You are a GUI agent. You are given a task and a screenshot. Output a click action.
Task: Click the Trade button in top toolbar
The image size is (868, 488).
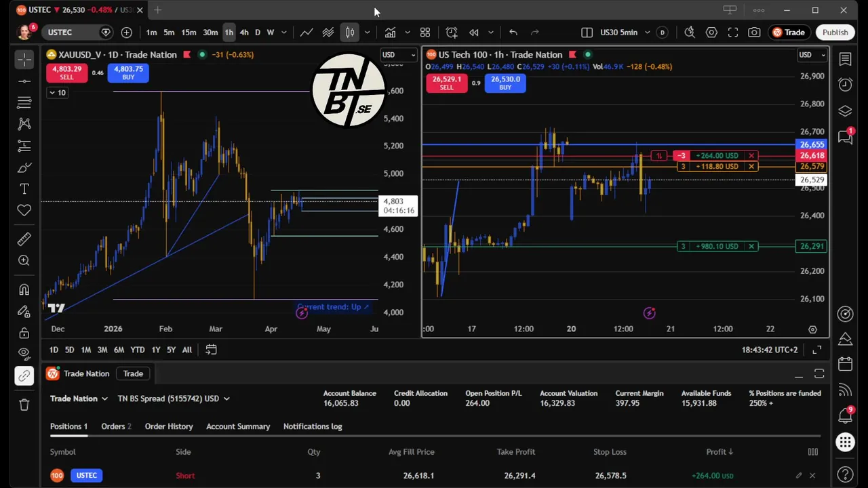coord(789,33)
